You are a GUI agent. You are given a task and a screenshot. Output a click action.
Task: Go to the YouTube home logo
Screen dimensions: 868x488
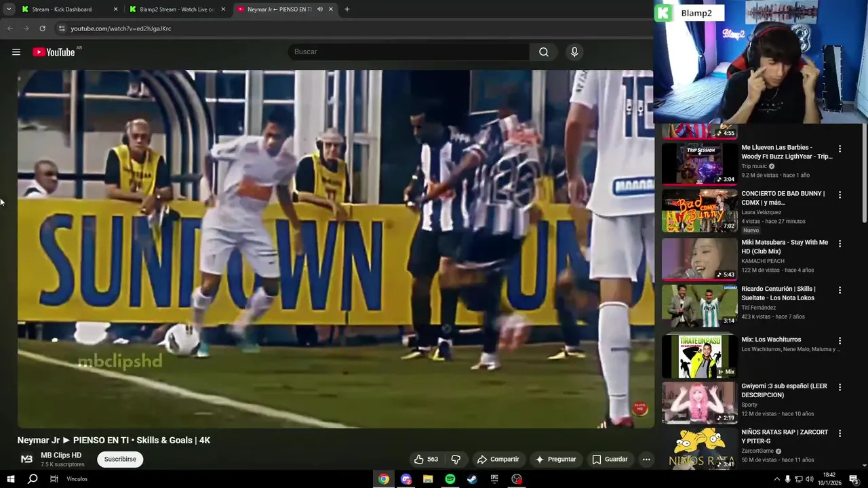tap(54, 52)
